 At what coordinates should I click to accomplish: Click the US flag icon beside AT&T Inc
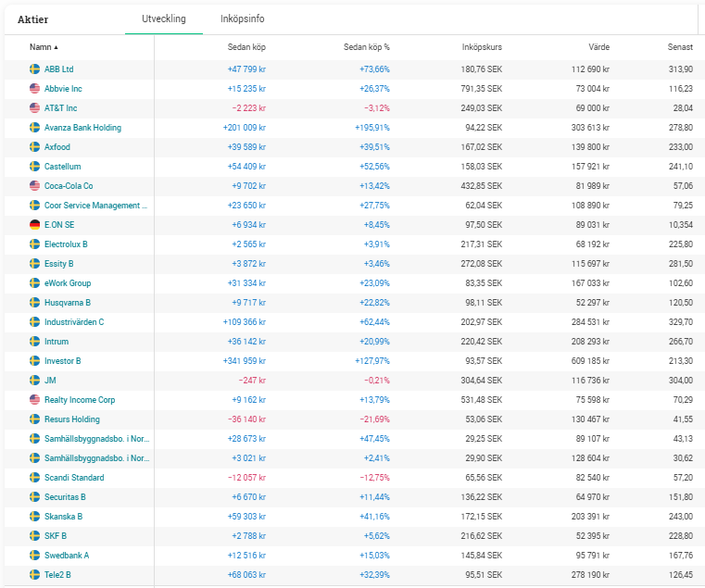click(x=34, y=108)
